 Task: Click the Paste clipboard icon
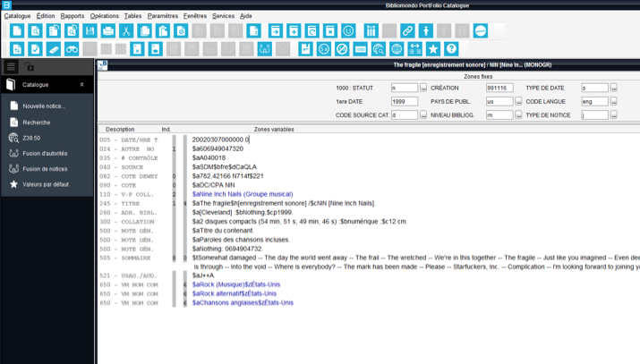tap(163, 30)
